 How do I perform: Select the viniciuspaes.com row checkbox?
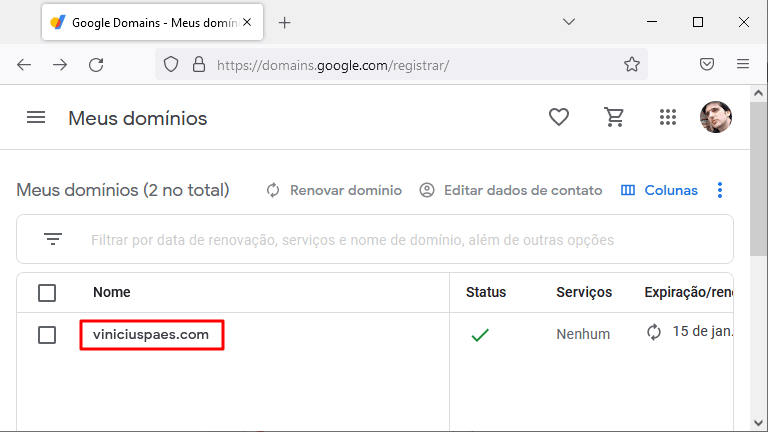tap(47, 335)
